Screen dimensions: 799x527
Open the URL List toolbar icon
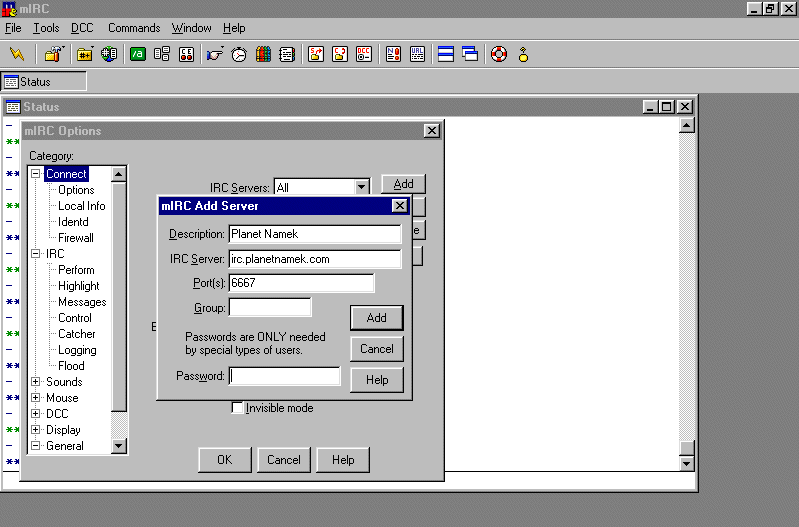click(417, 54)
